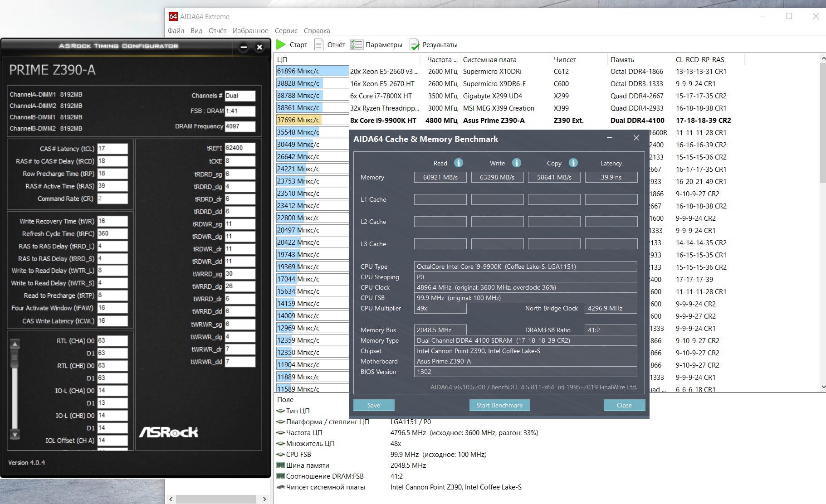
Task: Sort by the Память column header
Action: point(640,60)
